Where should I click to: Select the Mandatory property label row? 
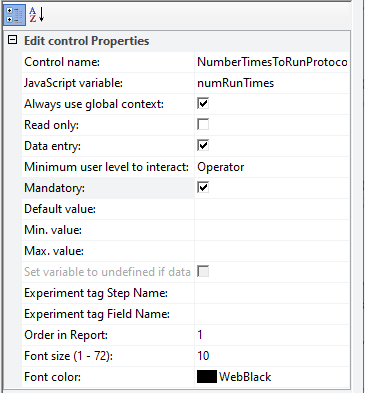click(108, 188)
